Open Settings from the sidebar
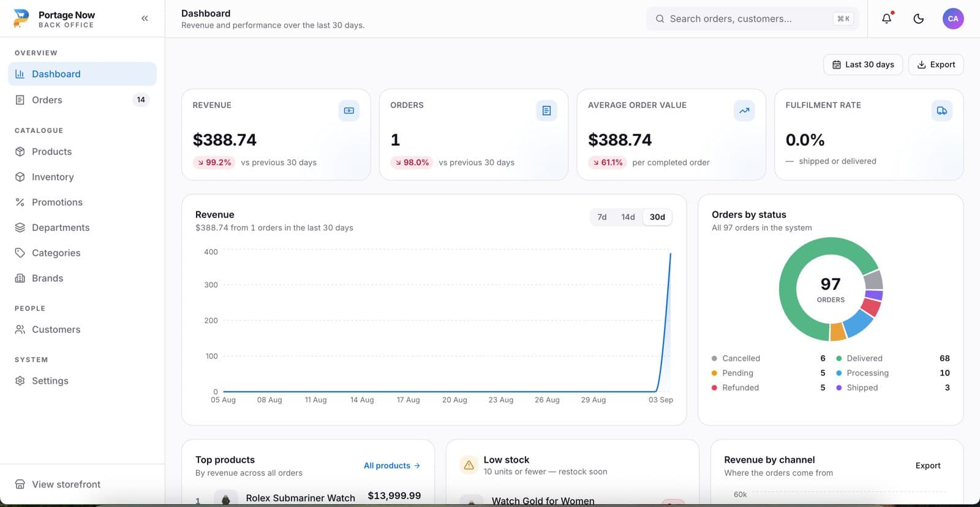Viewport: 980px width, 507px height. coord(82,381)
